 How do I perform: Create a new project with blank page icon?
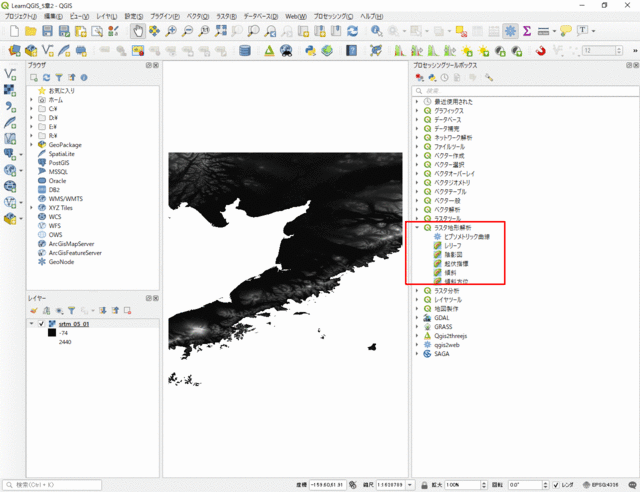point(14,31)
